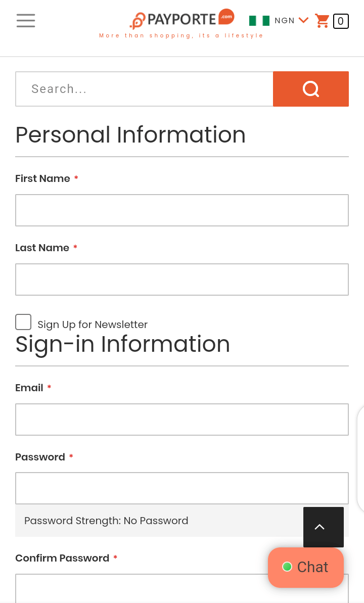The height and width of the screenshot is (603, 364).
Task: Tick the Sign Up for Newsletter checkbox
Action: coord(23,322)
